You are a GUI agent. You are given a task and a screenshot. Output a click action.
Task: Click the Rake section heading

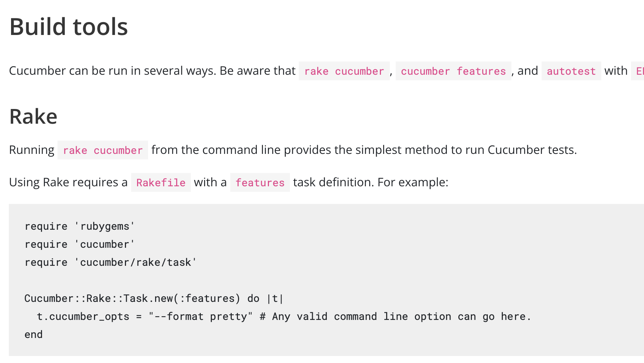[33, 117]
